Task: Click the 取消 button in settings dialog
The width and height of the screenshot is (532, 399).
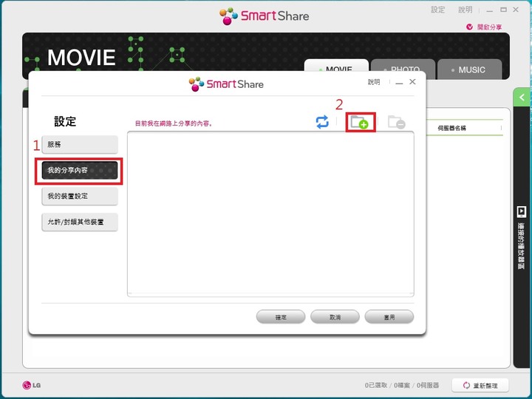Action: click(x=335, y=317)
